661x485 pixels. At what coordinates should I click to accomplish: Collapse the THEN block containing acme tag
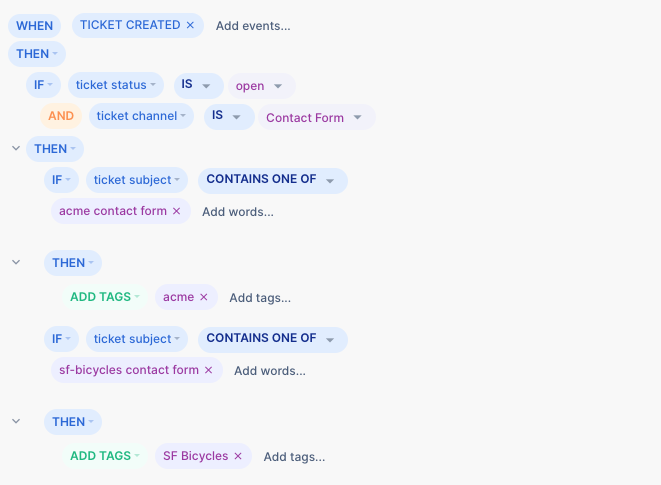point(16,262)
